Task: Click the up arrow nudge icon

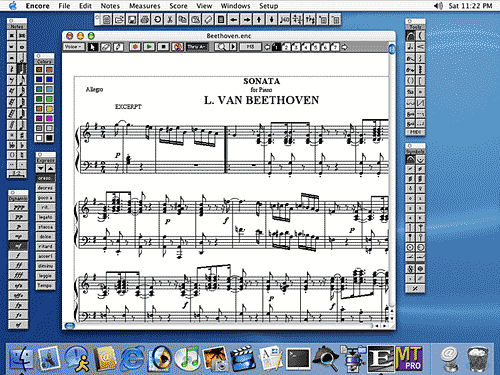Action: [259, 20]
